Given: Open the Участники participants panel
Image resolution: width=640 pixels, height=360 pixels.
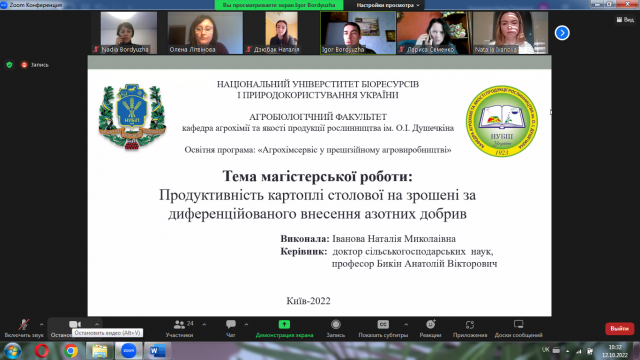Looking at the screenshot, I should 179,325.
